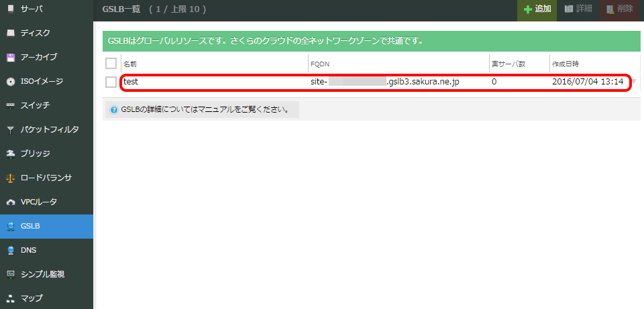Check the checkbox for test row

[111, 82]
